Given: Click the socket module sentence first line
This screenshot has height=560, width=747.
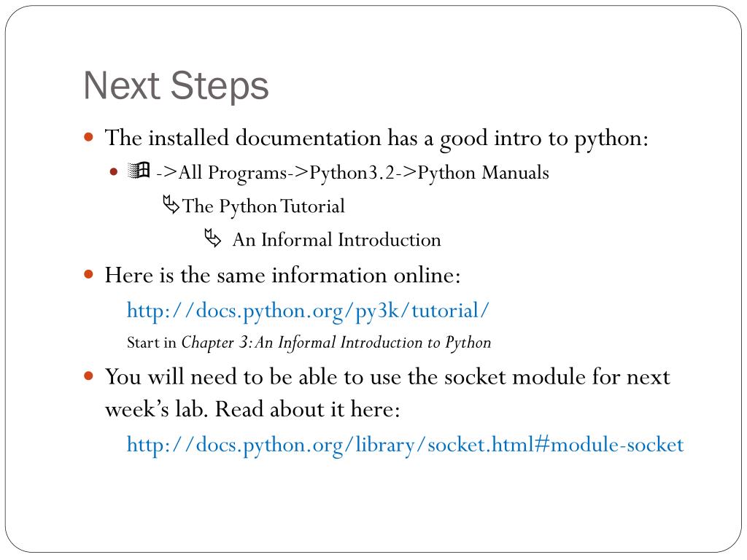Looking at the screenshot, I should 387,377.
